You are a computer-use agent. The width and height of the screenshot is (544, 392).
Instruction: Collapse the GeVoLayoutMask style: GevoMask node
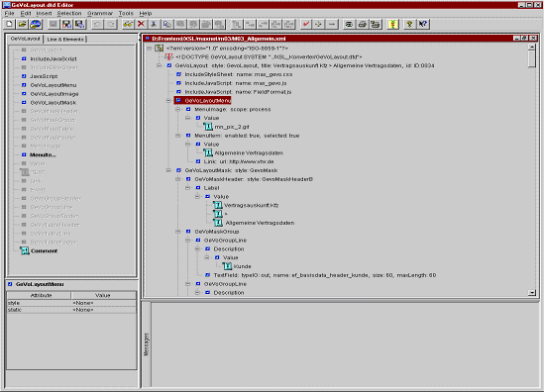(169, 170)
